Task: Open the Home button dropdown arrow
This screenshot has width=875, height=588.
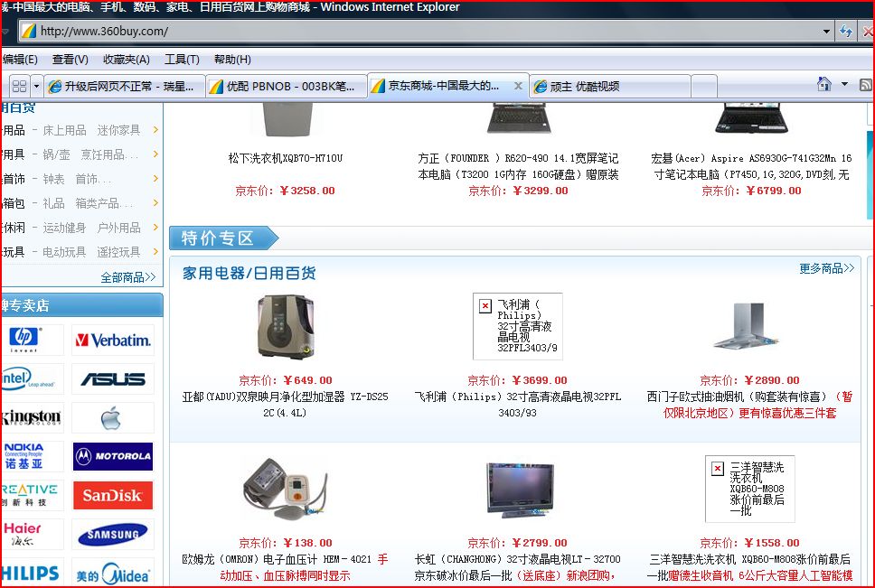Action: pyautogui.click(x=844, y=84)
